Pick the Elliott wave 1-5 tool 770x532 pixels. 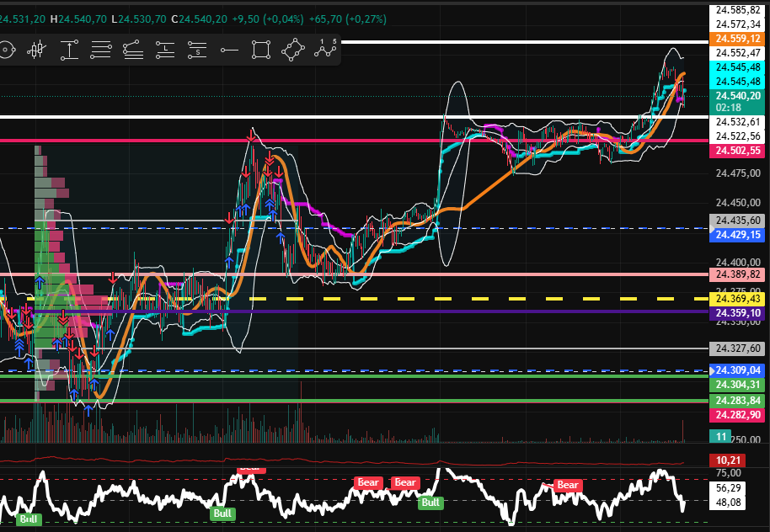325,50
